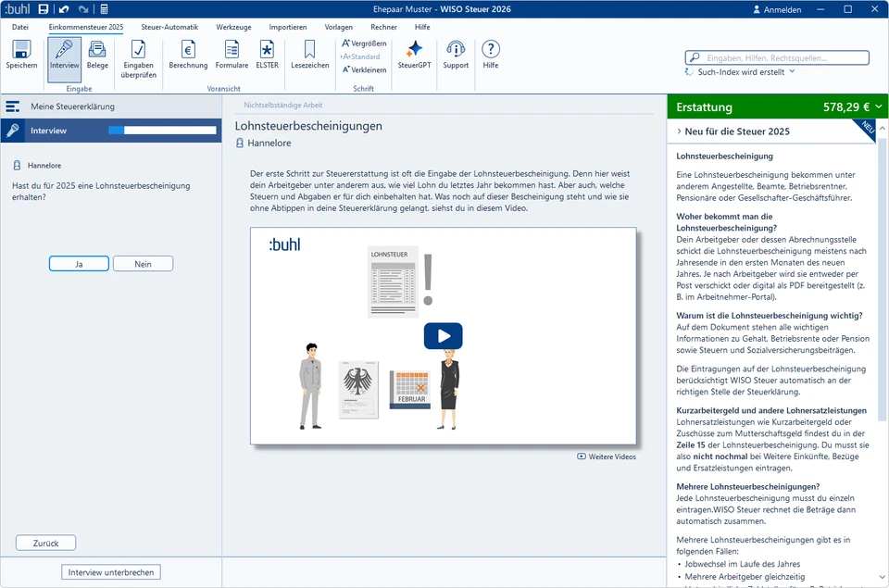Expand the 'Neu für die Steuer 2025' section
Image resolution: width=889 pixels, height=588 pixels.
732,131
